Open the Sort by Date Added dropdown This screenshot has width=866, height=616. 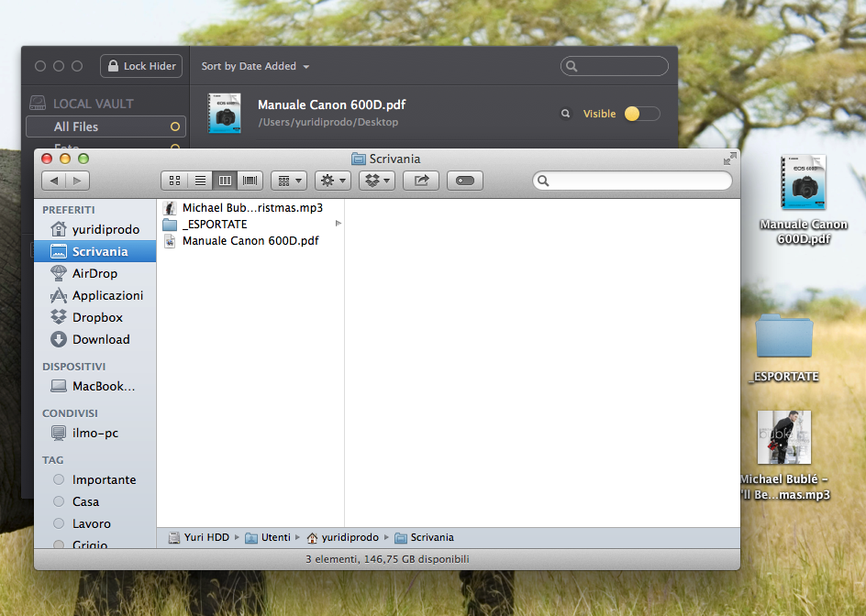[x=255, y=66]
